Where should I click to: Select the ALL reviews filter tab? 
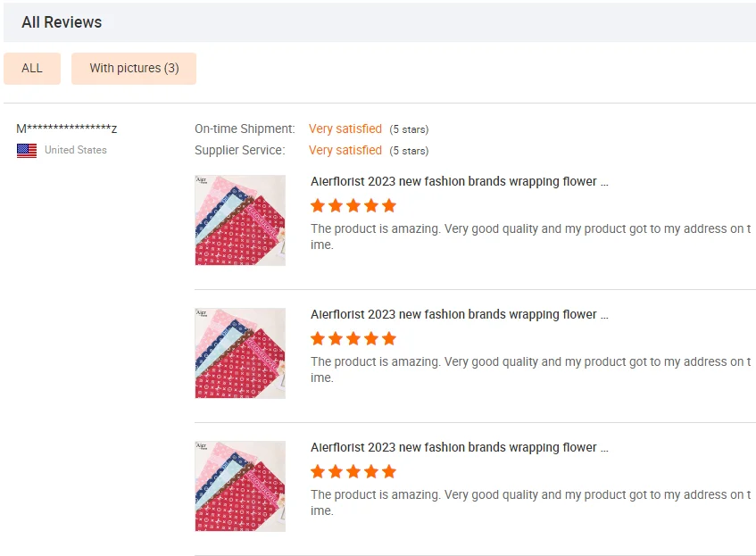click(x=32, y=69)
